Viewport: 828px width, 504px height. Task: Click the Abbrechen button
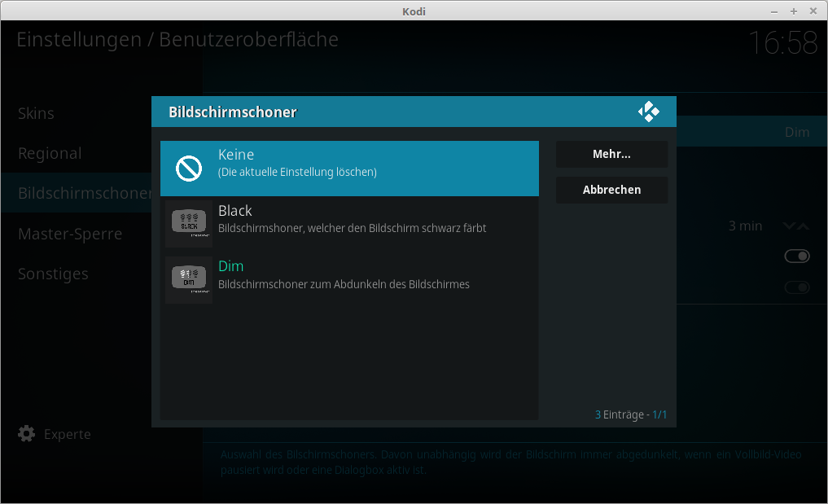click(611, 190)
